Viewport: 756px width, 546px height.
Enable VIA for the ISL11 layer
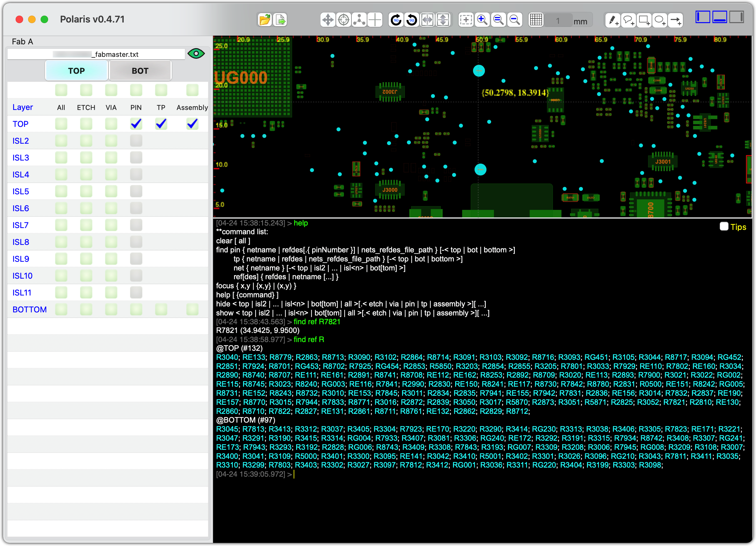111,292
